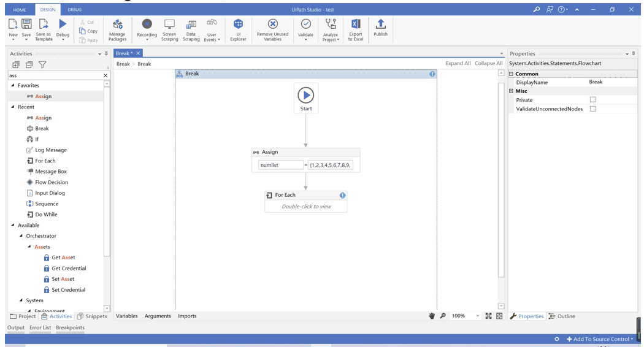This screenshot has width=644, height=347.
Task: Click the Break flowchart warning icon
Action: [x=432, y=74]
